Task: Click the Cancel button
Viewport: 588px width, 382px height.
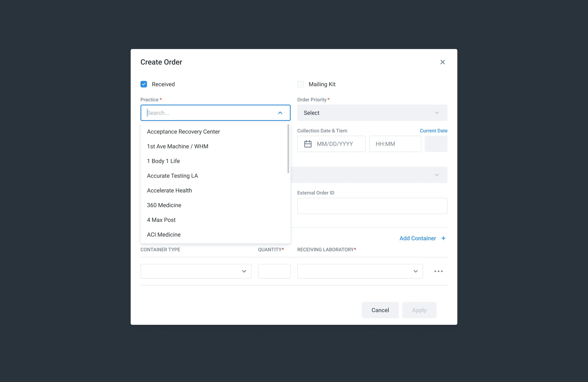Action: point(380,310)
